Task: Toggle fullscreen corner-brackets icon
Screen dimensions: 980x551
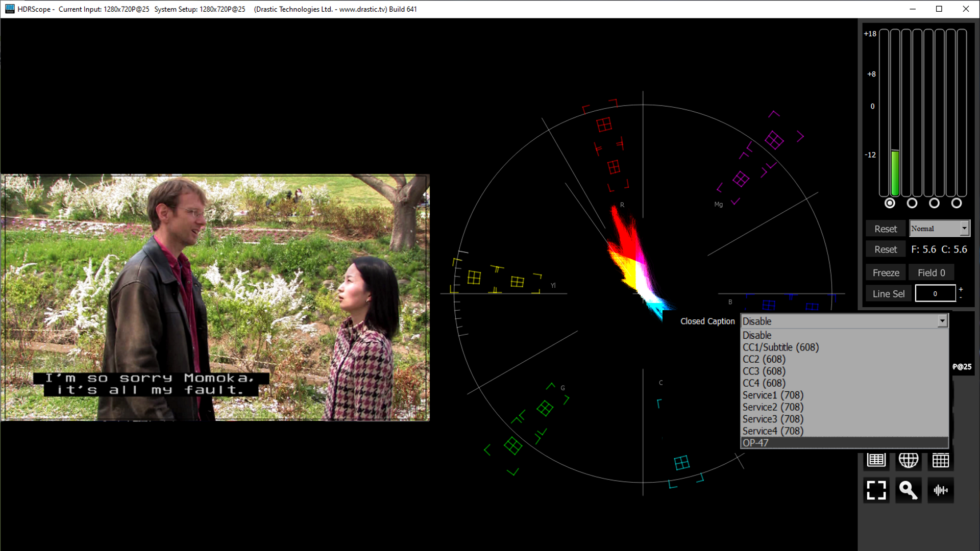Action: 876,490
